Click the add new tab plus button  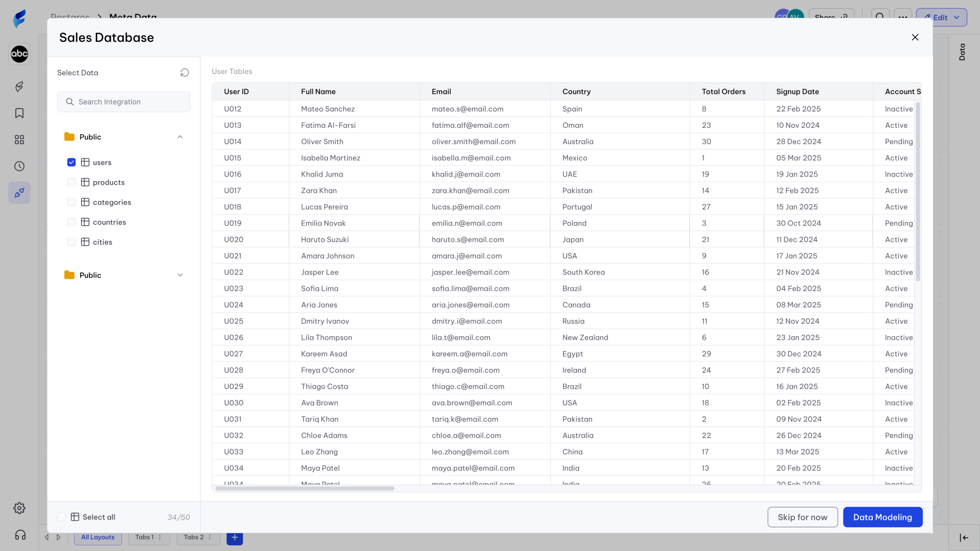[x=235, y=538]
